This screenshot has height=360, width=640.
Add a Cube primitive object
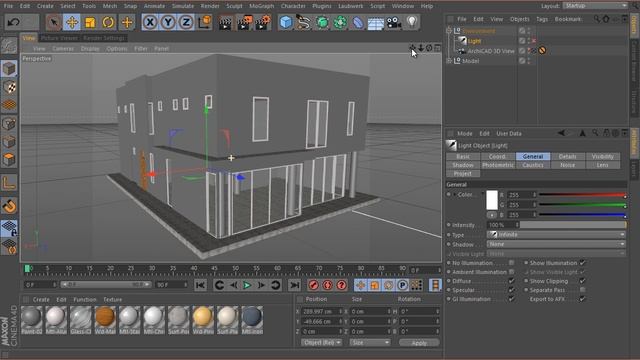(286, 22)
